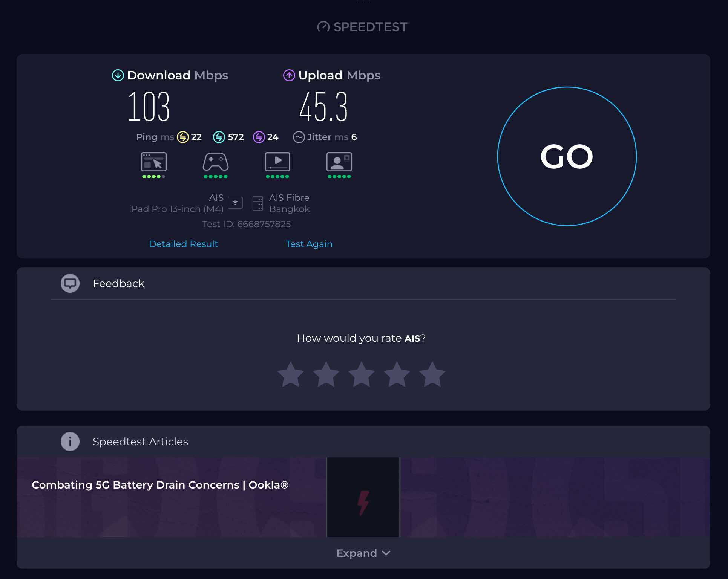Click the 572 download ping value

click(x=236, y=137)
